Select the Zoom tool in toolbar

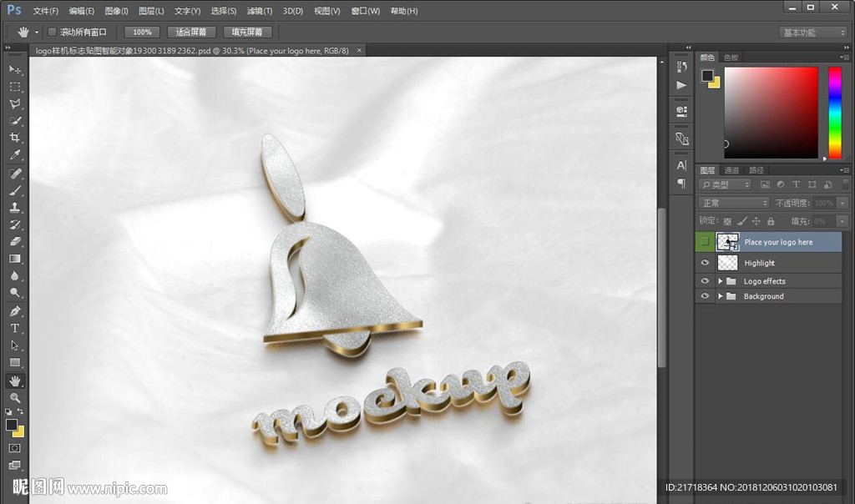15,398
